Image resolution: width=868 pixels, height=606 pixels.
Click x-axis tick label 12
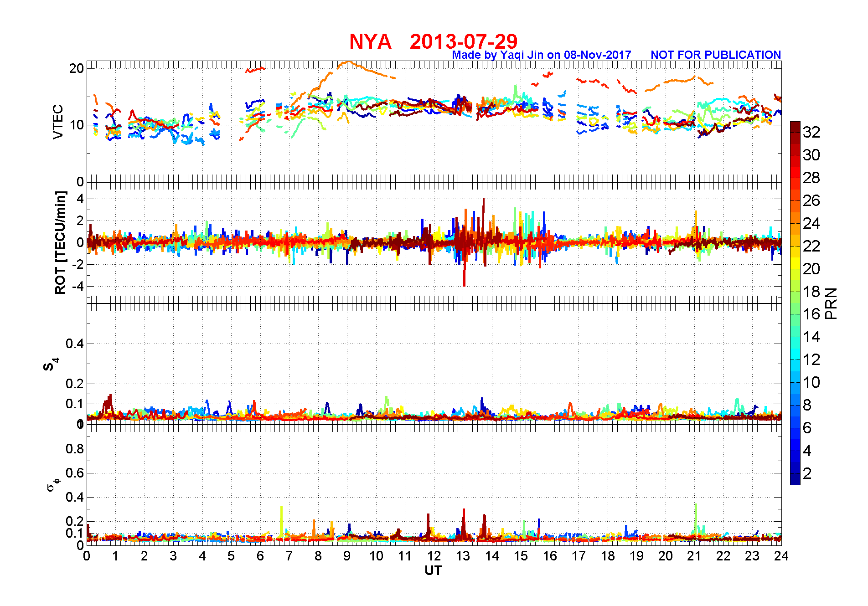(434, 556)
